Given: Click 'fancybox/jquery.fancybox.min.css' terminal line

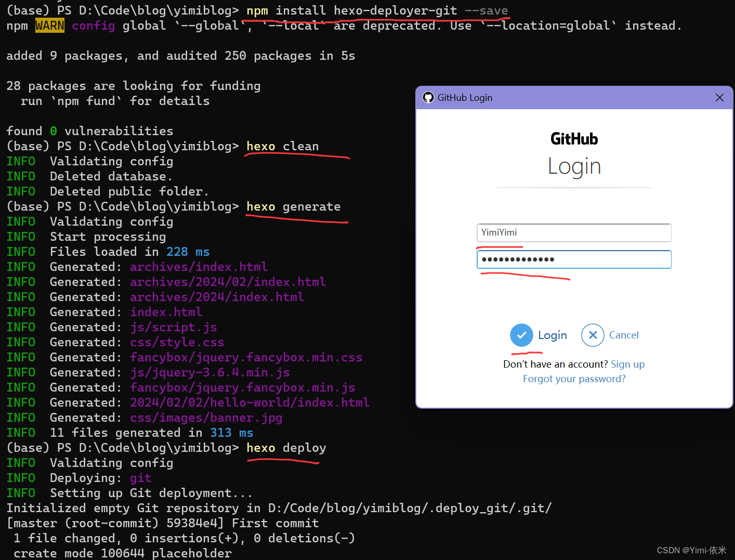Looking at the screenshot, I should [246, 357].
